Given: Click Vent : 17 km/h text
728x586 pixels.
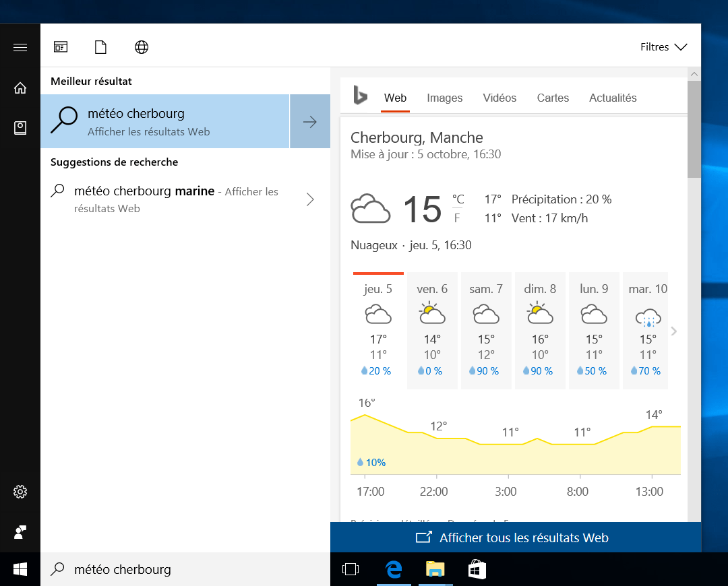Looking at the screenshot, I should [550, 218].
